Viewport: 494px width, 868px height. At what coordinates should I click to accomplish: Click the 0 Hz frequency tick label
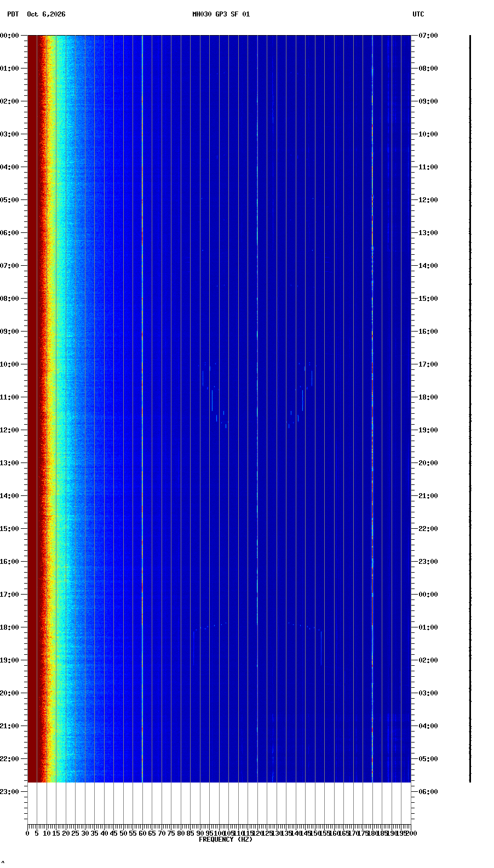point(27,833)
